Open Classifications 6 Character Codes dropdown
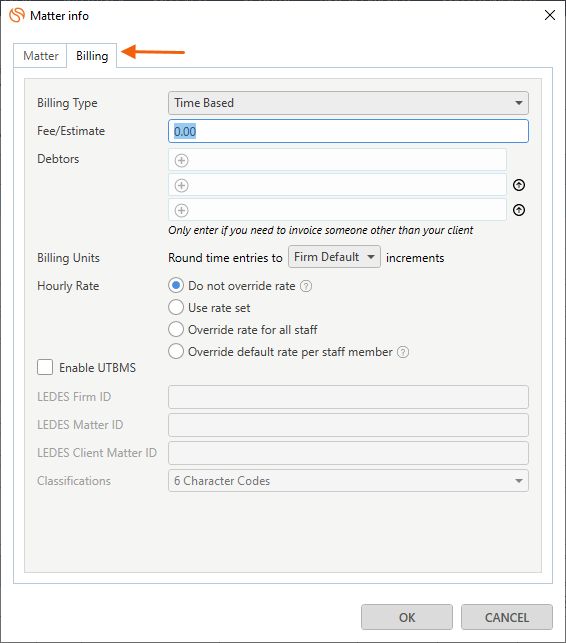 (x=348, y=481)
